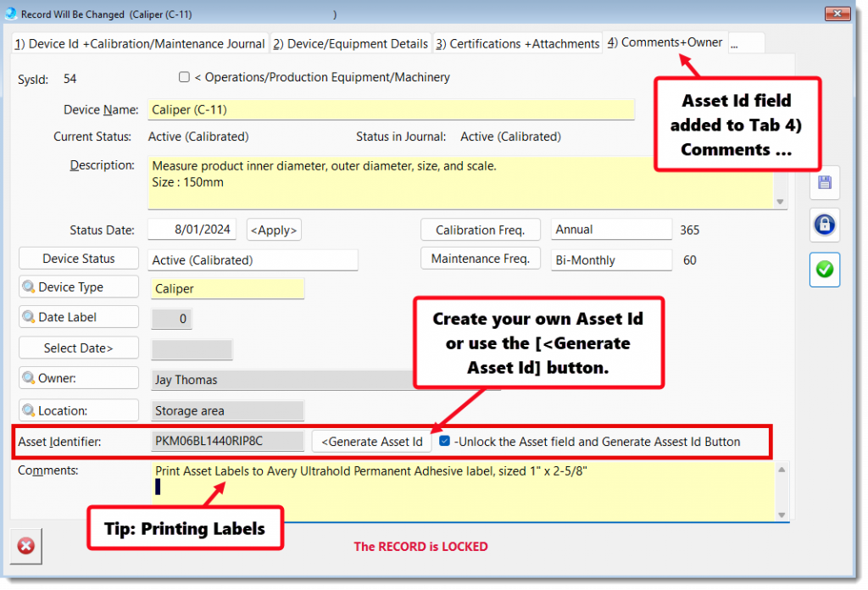Image resolution: width=868 pixels, height=590 pixels.
Task: Switch to Certifications +Attachments tab
Action: click(x=517, y=43)
